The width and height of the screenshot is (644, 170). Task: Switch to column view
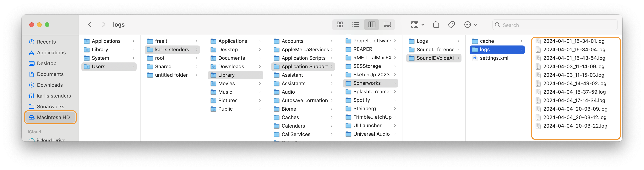point(372,24)
